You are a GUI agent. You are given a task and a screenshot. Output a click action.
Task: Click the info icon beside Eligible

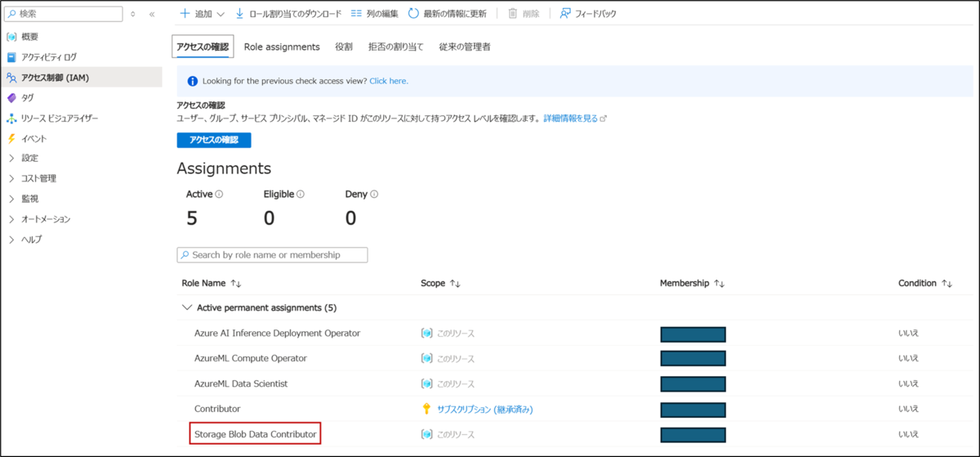tap(301, 195)
